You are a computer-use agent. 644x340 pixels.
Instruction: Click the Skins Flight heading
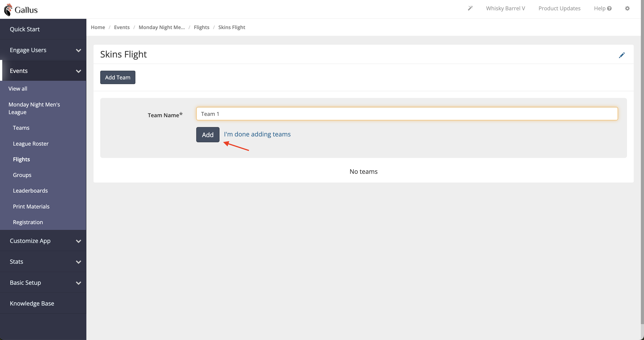click(x=124, y=54)
